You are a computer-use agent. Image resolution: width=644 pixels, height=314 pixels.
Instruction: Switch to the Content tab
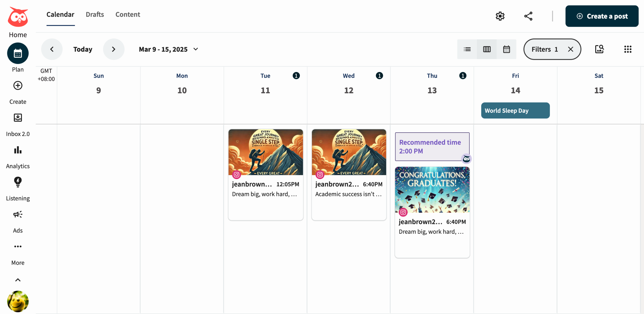128,15
